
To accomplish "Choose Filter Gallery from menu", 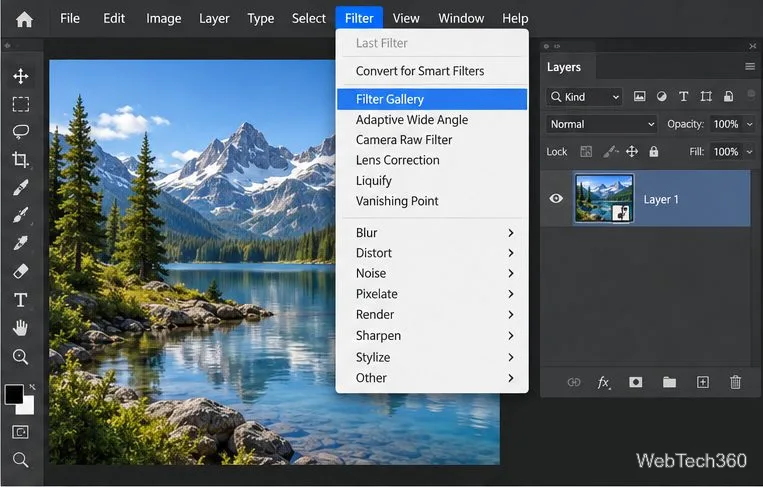I will click(x=432, y=99).
